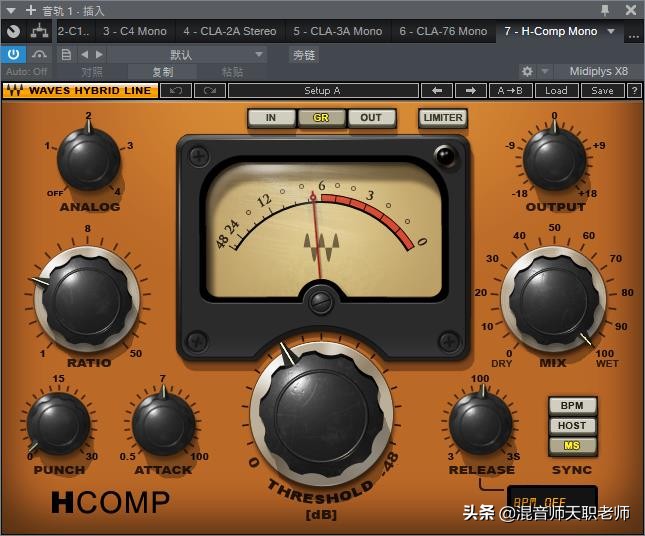Click the ATTACK knob
645x536 pixels.
[x=164, y=424]
